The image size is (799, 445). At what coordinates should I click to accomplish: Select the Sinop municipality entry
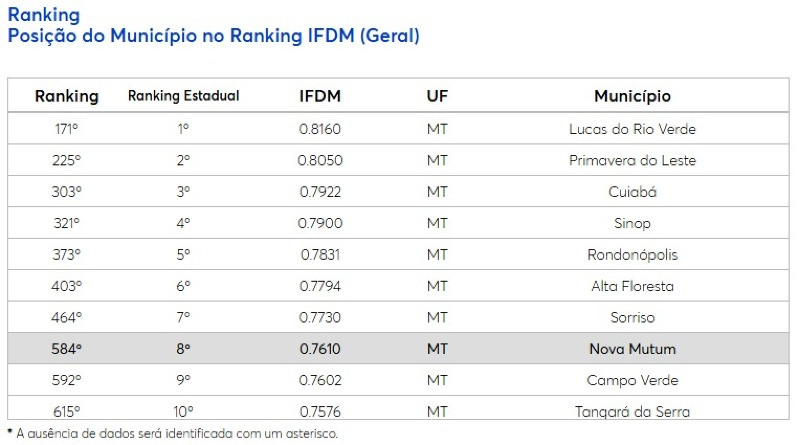pyautogui.click(x=632, y=223)
